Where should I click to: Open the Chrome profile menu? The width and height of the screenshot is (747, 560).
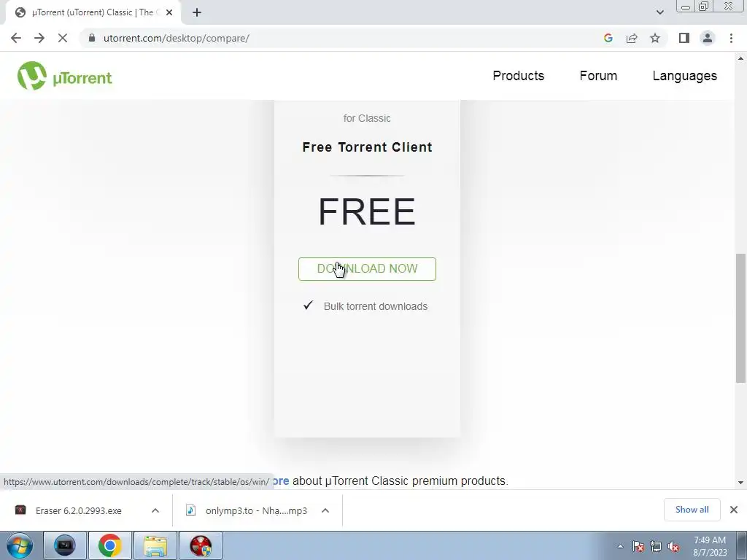708,38
